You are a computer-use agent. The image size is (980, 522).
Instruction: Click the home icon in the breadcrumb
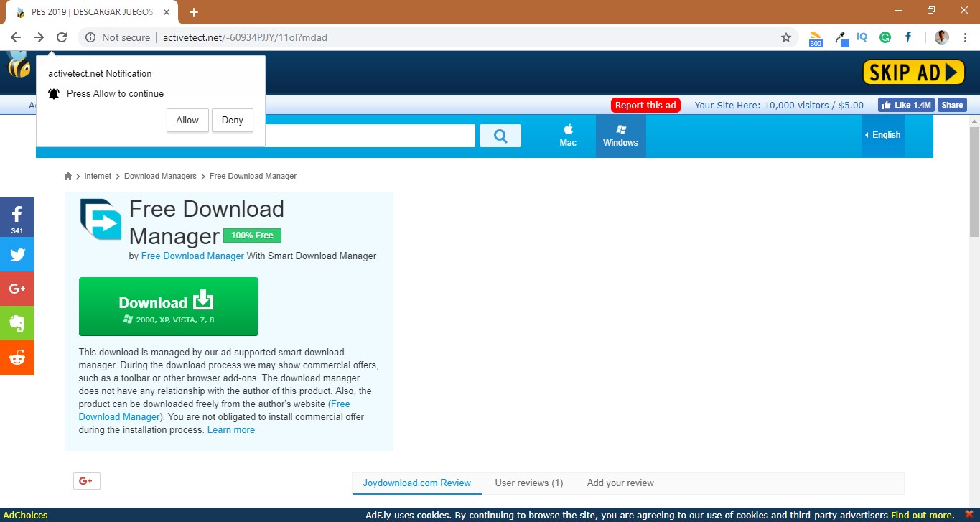point(68,176)
